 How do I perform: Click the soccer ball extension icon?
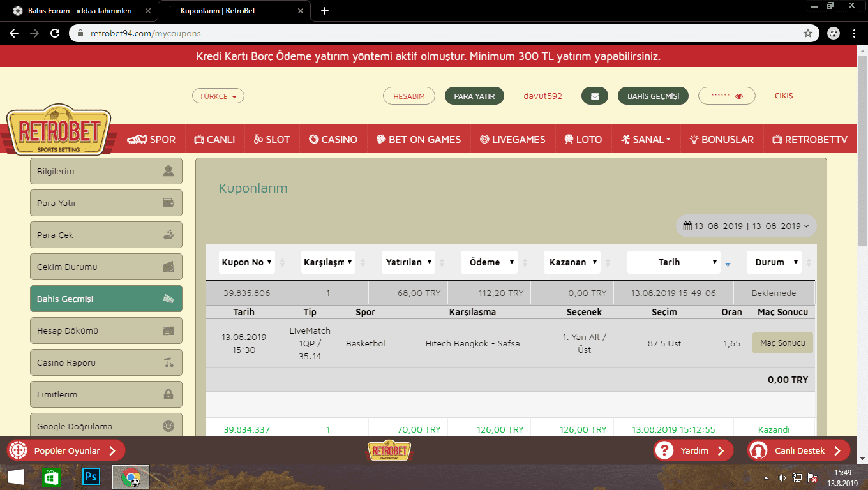pos(834,33)
